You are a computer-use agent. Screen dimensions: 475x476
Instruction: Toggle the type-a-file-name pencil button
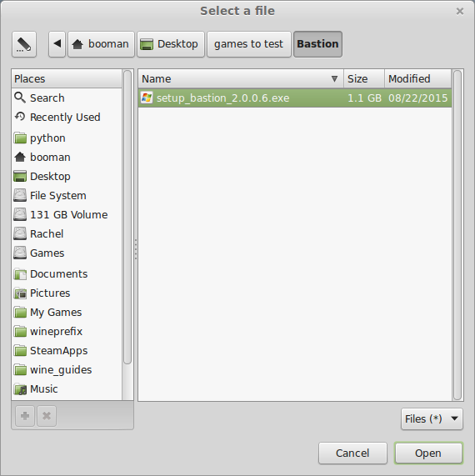(x=24, y=44)
